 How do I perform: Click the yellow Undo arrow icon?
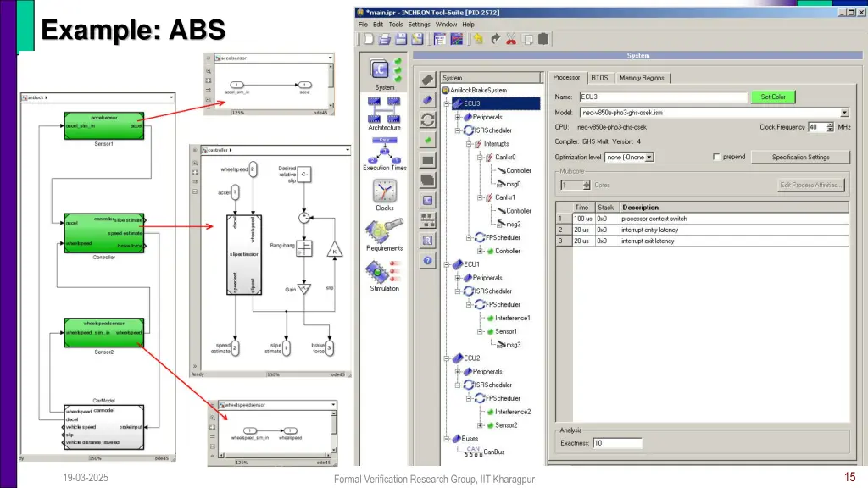[478, 39]
